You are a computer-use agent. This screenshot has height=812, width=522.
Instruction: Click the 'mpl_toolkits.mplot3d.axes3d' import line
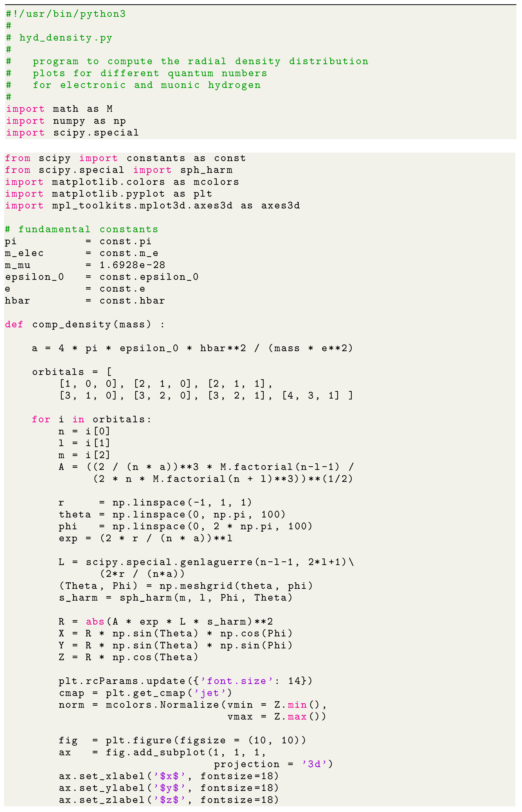point(152,206)
